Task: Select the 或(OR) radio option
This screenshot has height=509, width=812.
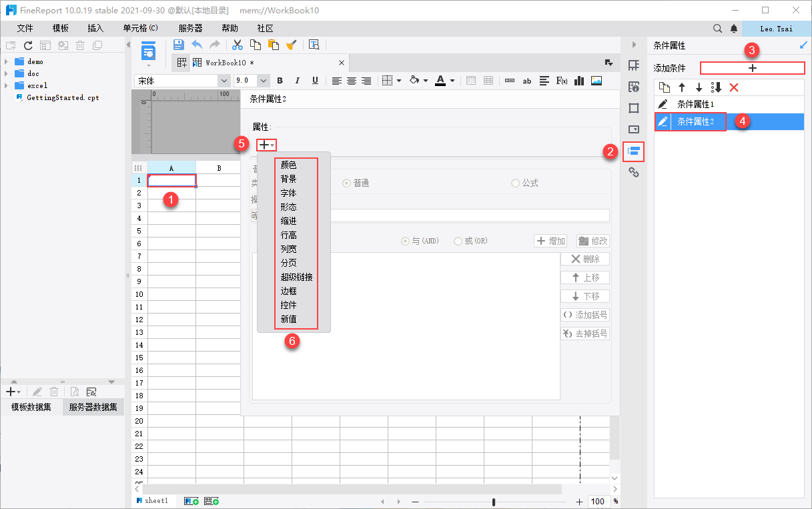Action: (470, 241)
